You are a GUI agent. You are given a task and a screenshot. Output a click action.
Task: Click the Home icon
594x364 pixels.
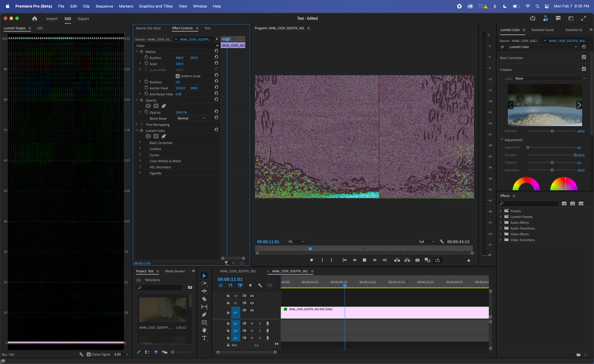click(34, 18)
